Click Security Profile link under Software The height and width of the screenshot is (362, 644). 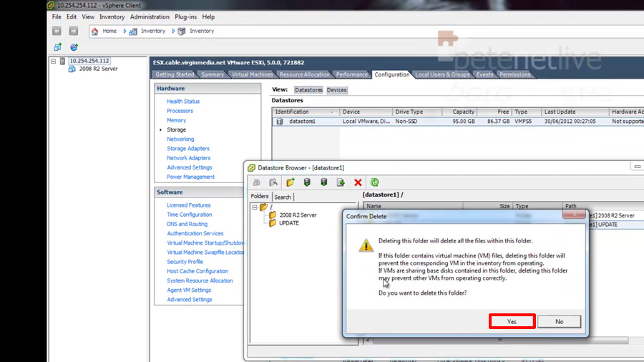coord(185,262)
